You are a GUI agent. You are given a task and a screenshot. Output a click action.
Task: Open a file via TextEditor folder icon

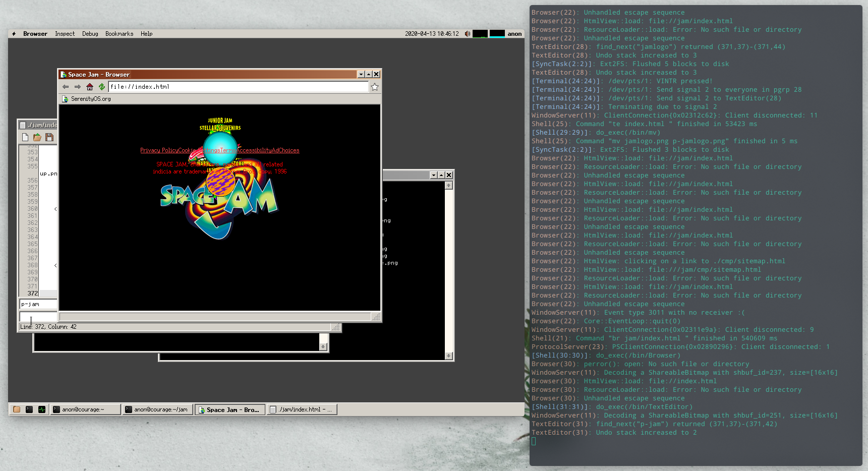37,137
